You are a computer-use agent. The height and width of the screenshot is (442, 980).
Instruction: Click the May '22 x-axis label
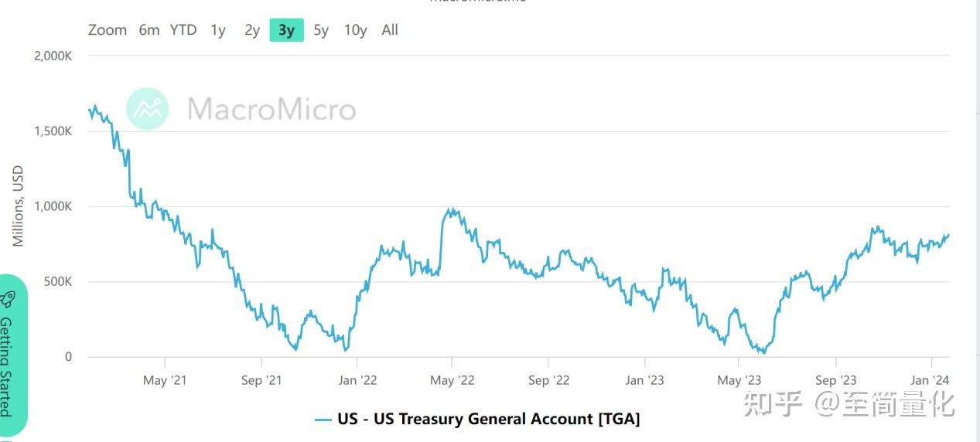click(452, 380)
